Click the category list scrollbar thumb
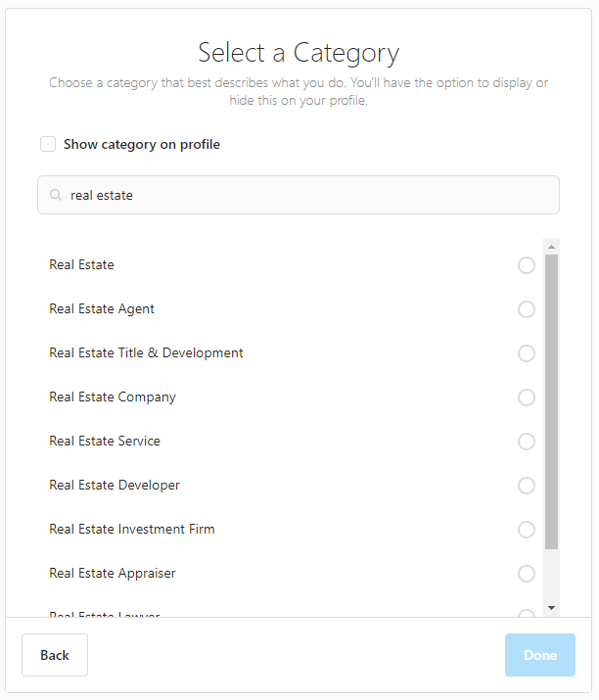Image resolution: width=599 pixels, height=700 pixels. (x=551, y=401)
